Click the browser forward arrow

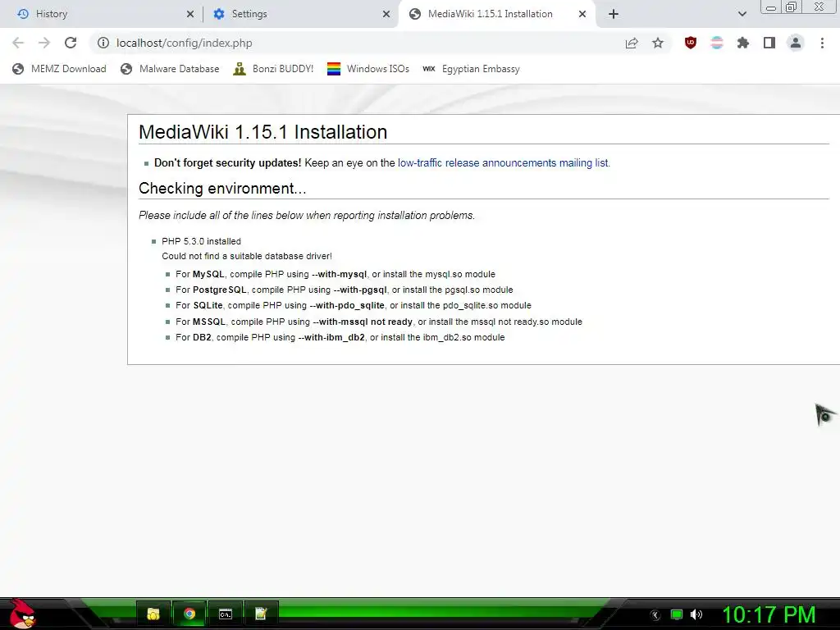(44, 43)
